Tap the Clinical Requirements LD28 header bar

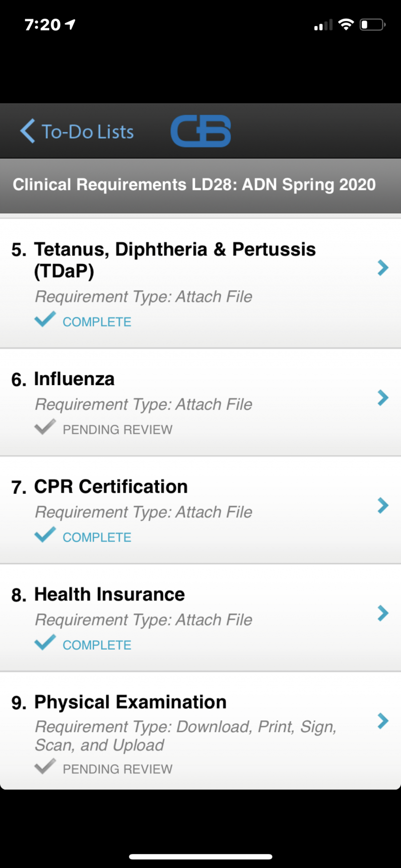coord(200,186)
